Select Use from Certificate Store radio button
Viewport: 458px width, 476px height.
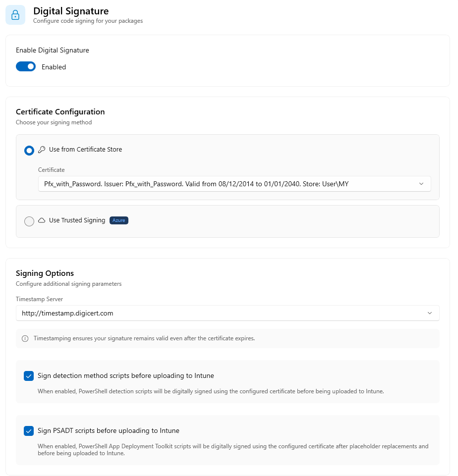29,150
